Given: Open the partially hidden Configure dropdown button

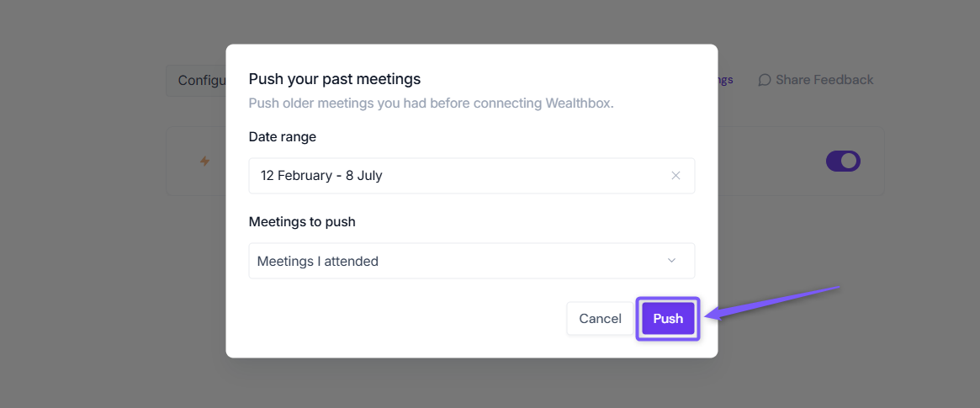Looking at the screenshot, I should (196, 81).
